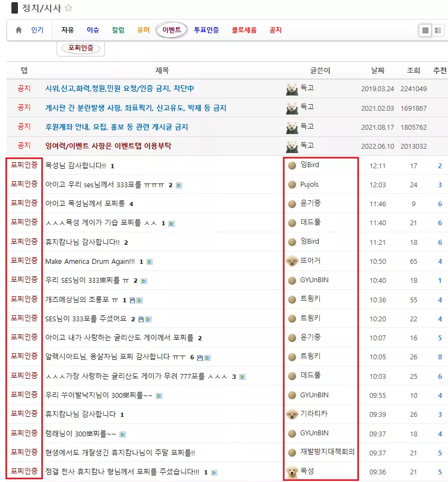Open post '아이고 목성님께서 포찌를'
Image resolution: width=448 pixels, height=482 pixels.
[x=85, y=204]
